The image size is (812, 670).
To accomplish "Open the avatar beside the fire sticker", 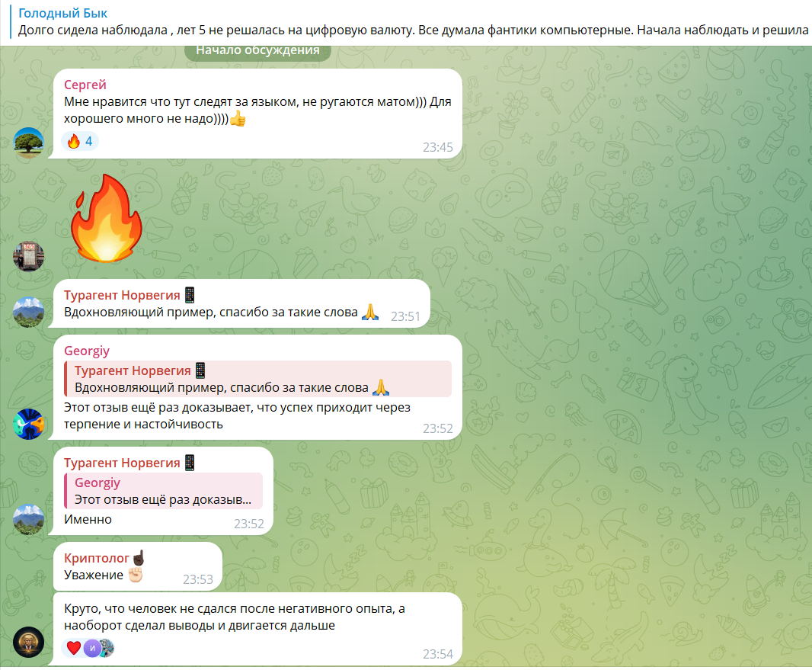I will (28, 256).
